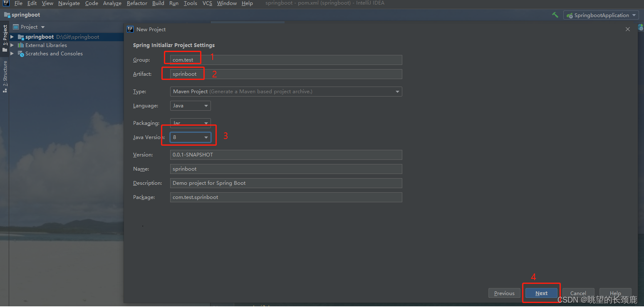The image size is (644, 308).
Task: Click the springboot breadcrumb in navigation bar
Action: [22, 15]
